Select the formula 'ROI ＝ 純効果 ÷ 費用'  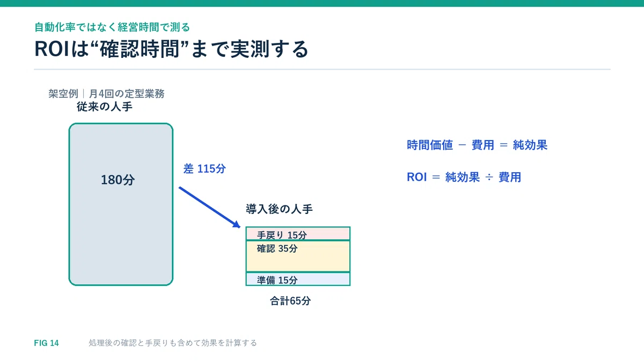coord(464,177)
